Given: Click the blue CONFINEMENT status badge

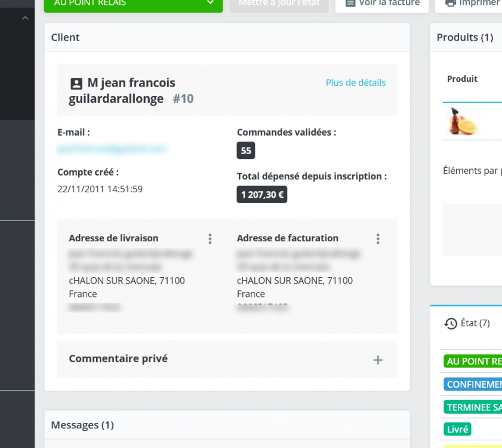Looking at the screenshot, I should coord(473,384).
